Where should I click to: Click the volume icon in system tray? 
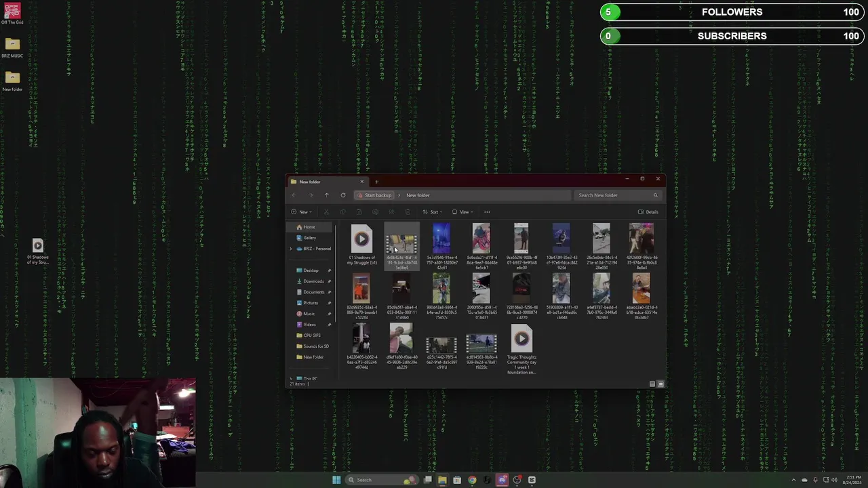[833, 480]
